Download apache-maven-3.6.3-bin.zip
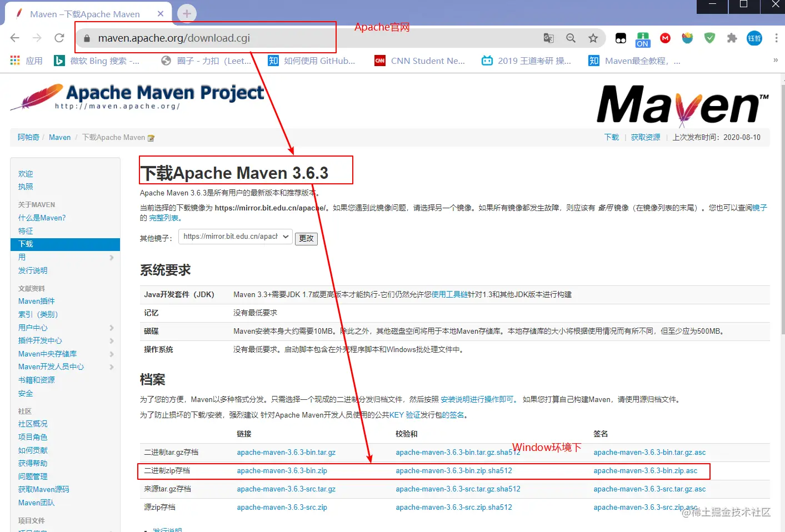This screenshot has height=532, width=785. coord(282,470)
